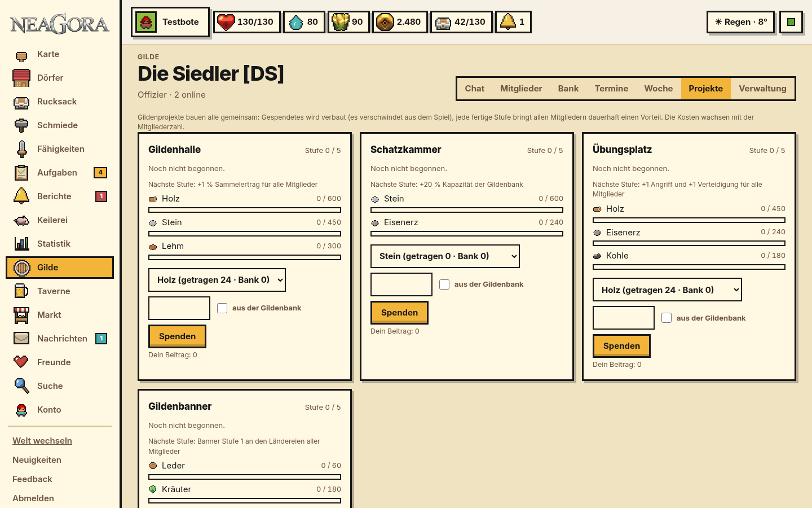Click Spenden in the Übungsplatz card

(x=621, y=346)
